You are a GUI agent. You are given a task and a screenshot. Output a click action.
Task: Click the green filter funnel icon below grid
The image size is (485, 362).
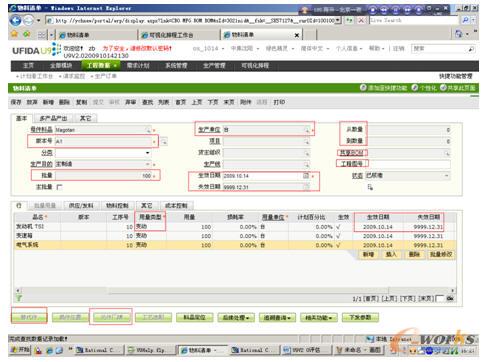(x=19, y=298)
